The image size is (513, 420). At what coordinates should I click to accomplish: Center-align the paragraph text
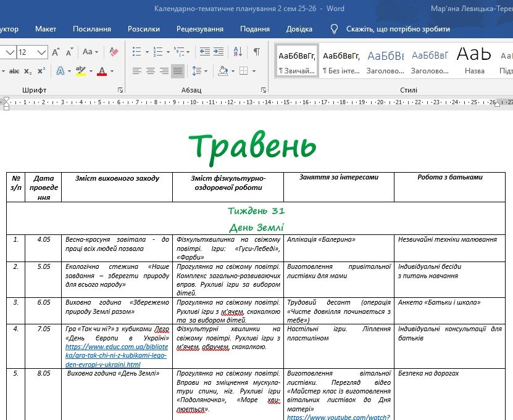tap(151, 72)
